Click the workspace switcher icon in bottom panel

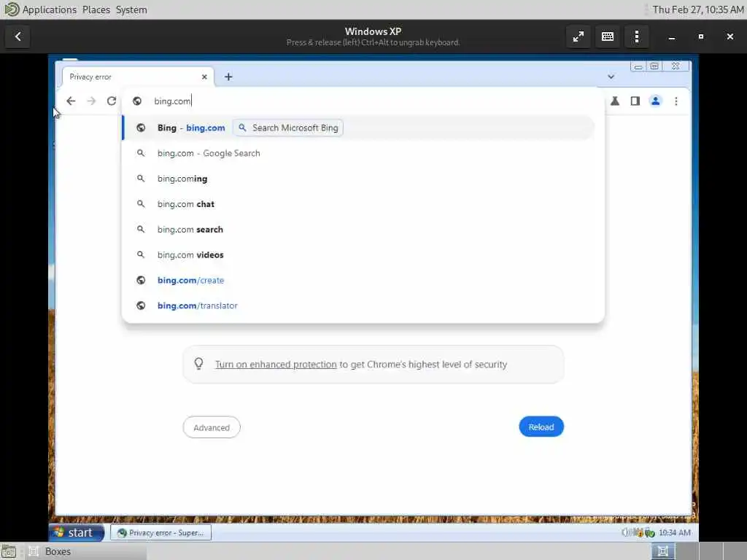662,551
